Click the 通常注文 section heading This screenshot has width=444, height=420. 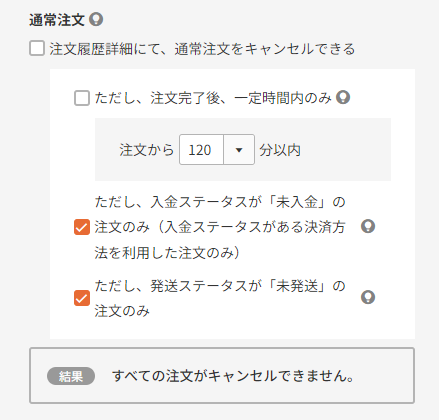(57, 20)
